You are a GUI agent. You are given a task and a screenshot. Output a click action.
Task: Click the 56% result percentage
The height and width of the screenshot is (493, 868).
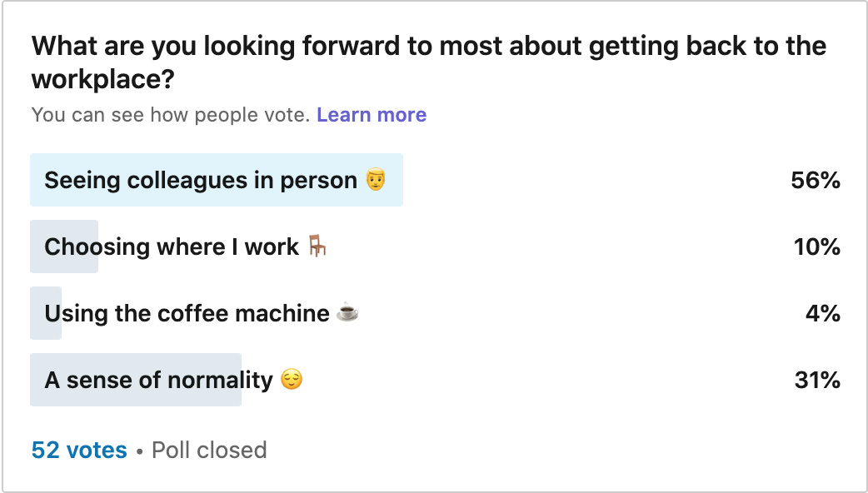pos(816,181)
